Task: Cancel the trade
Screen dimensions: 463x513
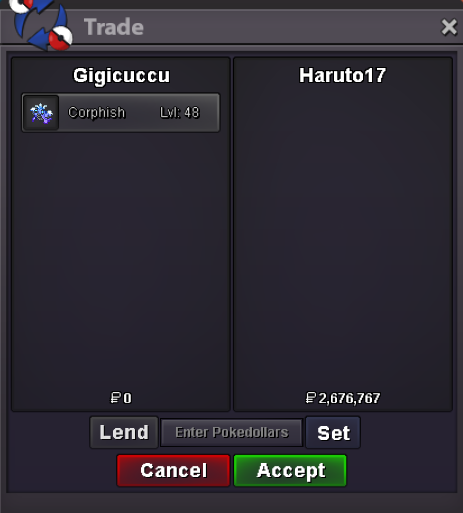Action: 173,470
